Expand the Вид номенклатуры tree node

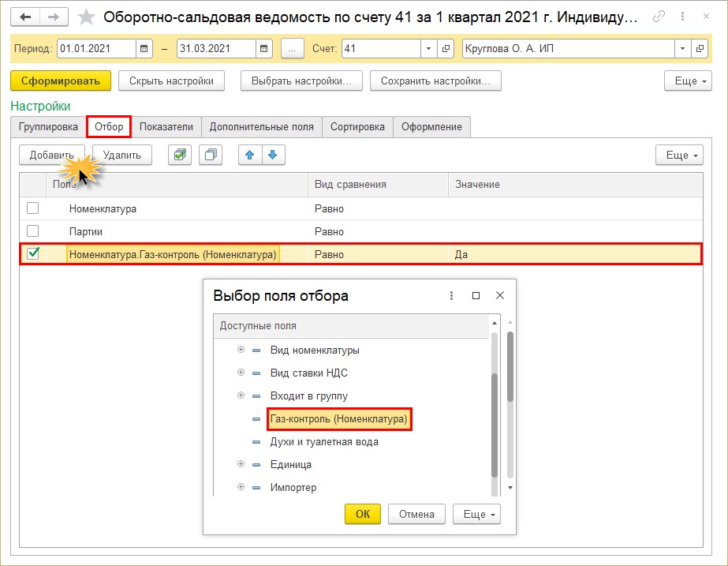click(241, 350)
